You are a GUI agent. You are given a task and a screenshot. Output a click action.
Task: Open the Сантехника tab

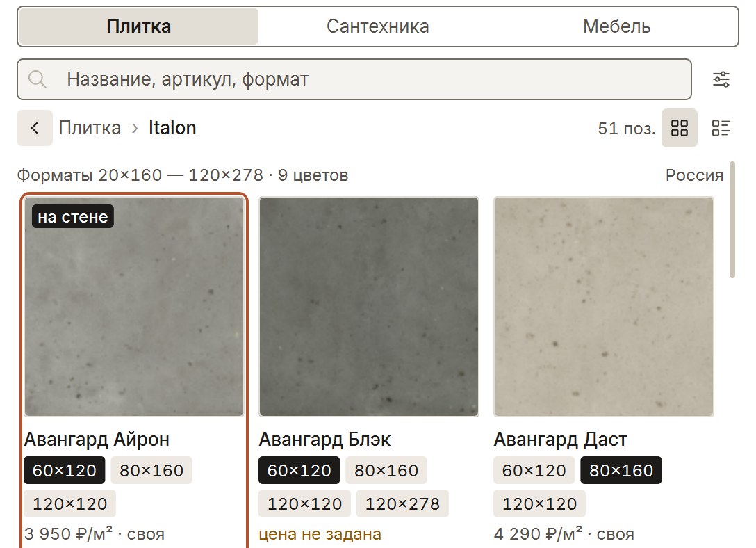point(377,26)
